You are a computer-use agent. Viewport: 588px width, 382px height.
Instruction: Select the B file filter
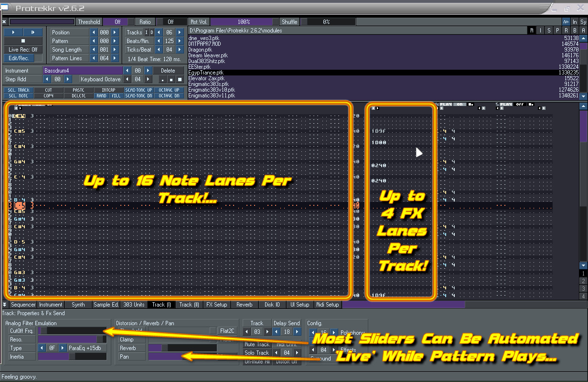pos(575,31)
